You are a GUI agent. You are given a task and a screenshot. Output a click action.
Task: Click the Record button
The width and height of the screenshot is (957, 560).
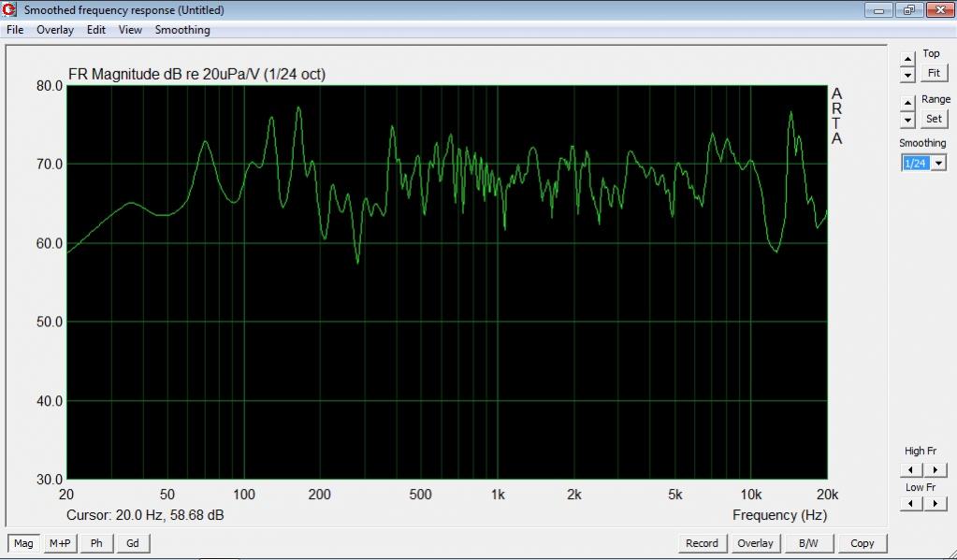click(x=702, y=543)
